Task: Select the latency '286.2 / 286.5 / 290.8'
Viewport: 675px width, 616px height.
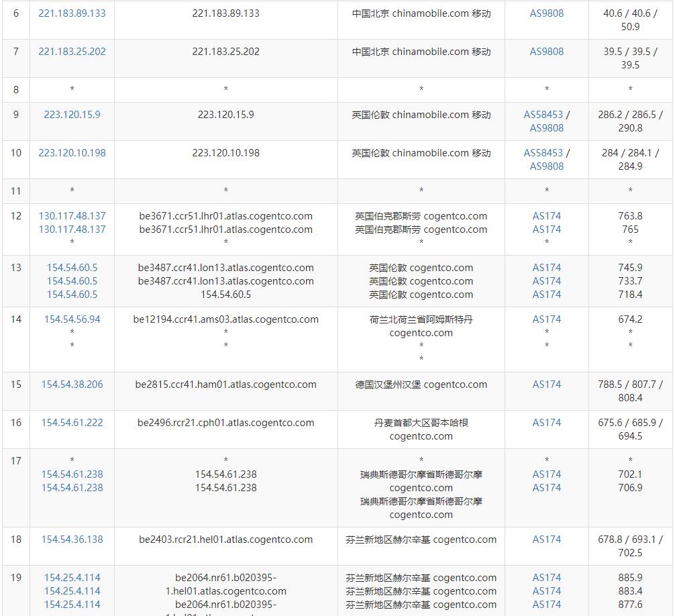Action: [630, 121]
